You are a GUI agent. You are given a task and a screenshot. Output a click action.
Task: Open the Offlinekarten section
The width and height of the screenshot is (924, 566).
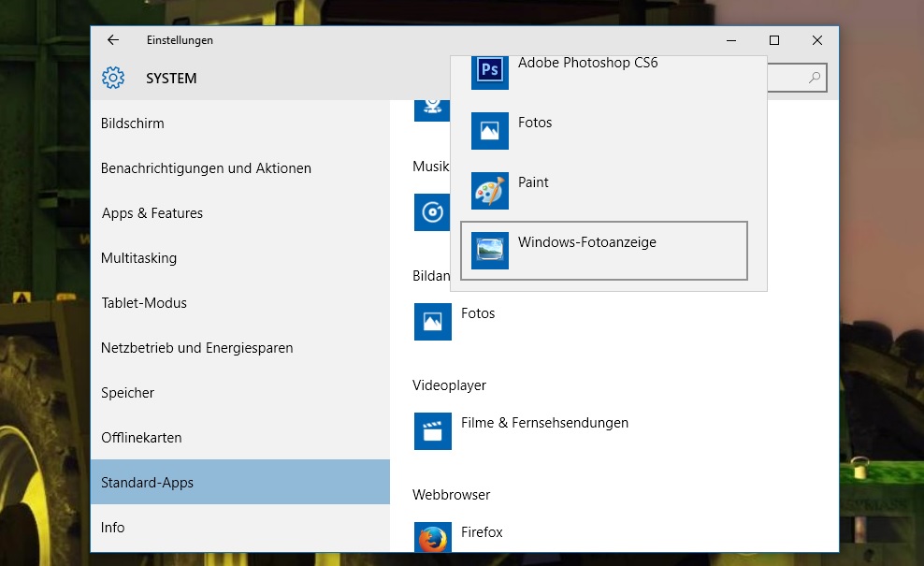click(x=141, y=438)
